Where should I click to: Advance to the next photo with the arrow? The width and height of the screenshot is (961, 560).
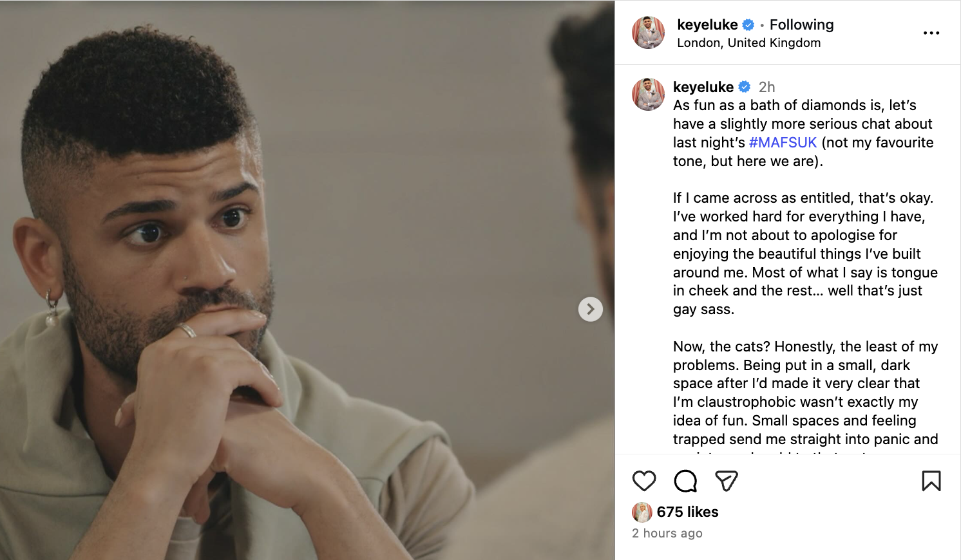(x=590, y=310)
